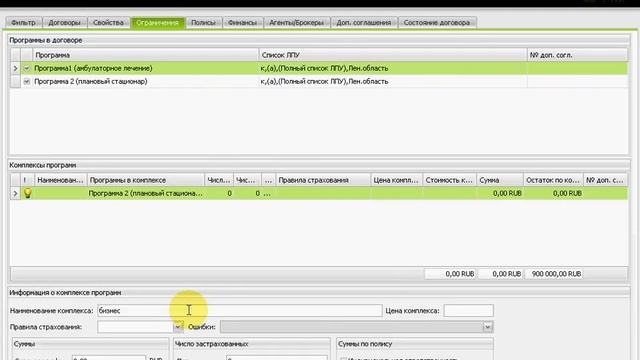Toggle checkbox for Программа1 (амбулаторное лечение)

[27, 68]
